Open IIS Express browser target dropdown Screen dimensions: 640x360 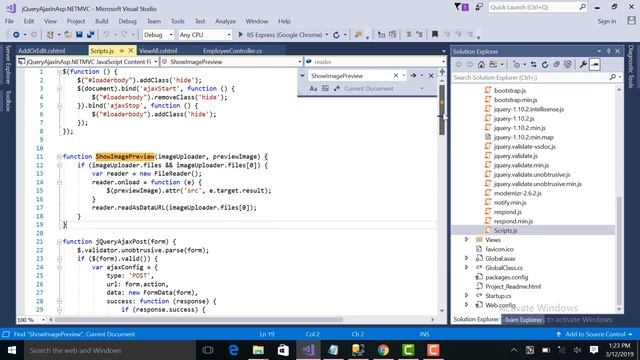(327, 35)
